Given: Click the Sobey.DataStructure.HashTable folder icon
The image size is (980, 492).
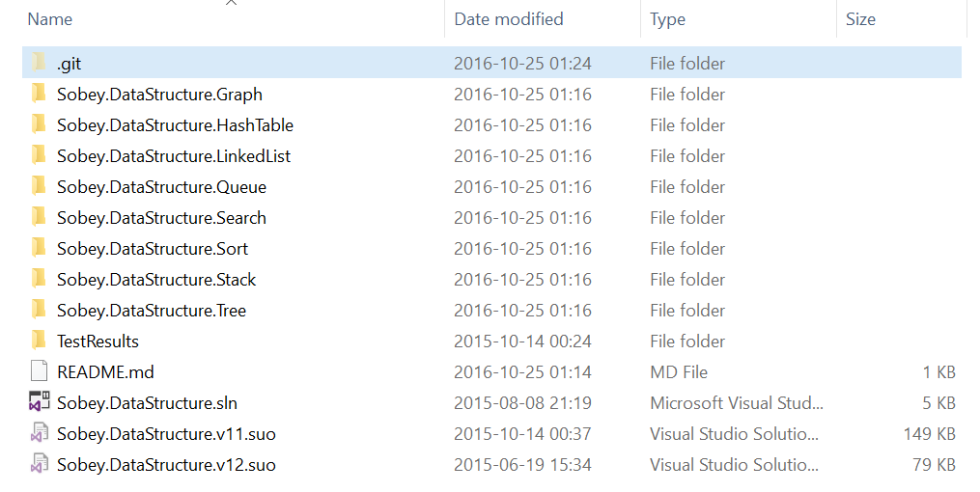Looking at the screenshot, I should pos(39,125).
